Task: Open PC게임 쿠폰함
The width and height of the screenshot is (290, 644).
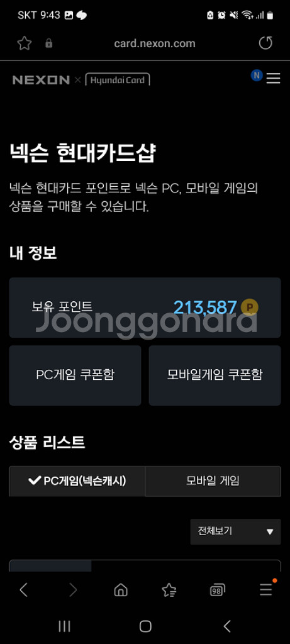Action: (75, 375)
